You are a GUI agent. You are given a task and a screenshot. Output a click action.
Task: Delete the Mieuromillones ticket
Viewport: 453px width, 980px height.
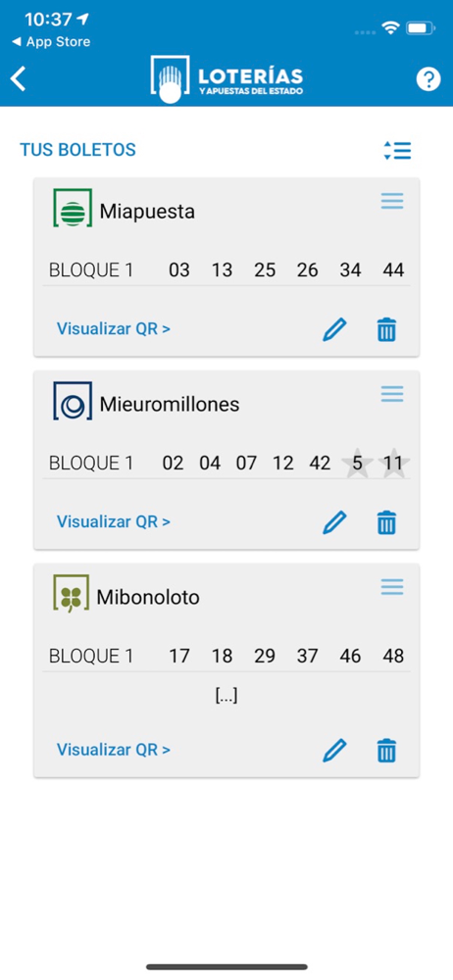coord(386,522)
